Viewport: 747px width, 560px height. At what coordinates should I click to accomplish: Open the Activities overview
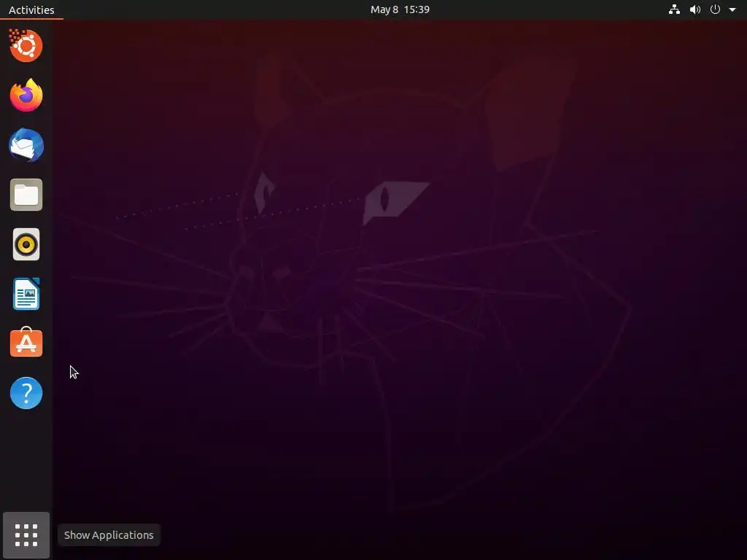31,9
